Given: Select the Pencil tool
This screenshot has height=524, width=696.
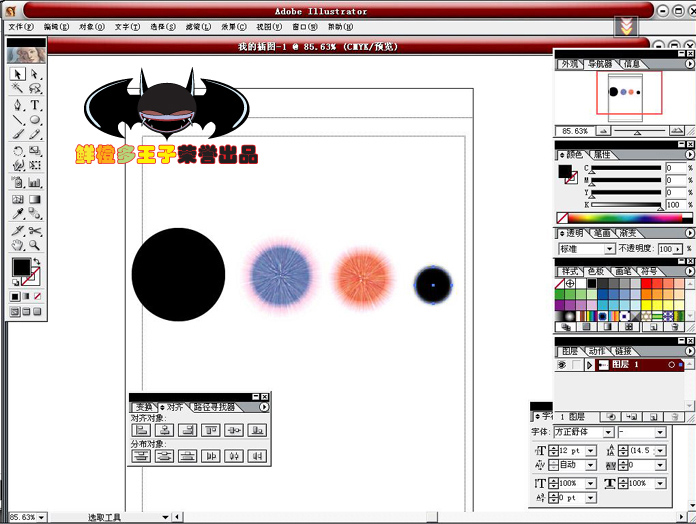Looking at the screenshot, I should point(35,134).
